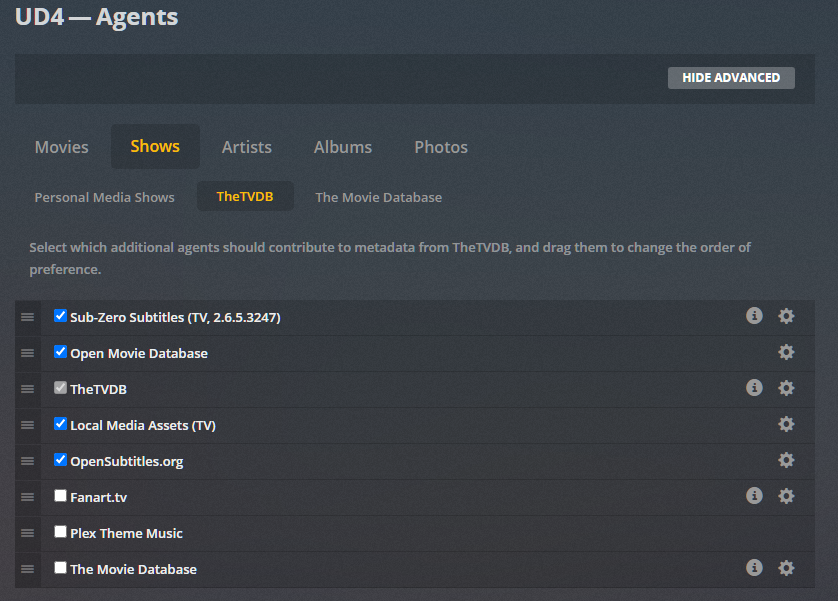Open settings gear for Sub-Zero Subtitles
The width and height of the screenshot is (838, 601).
[x=786, y=316]
